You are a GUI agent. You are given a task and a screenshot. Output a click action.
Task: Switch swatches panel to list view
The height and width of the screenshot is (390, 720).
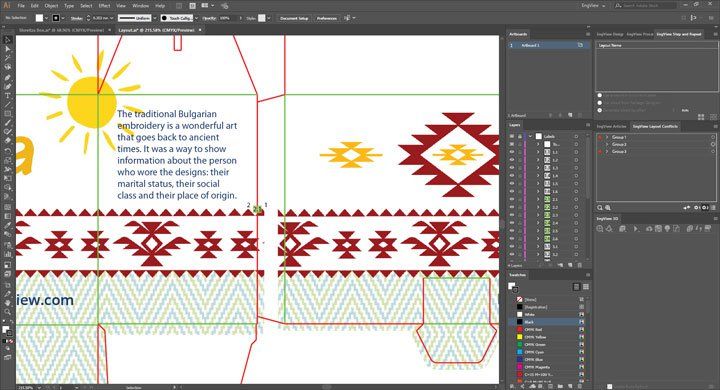pyautogui.click(x=576, y=287)
